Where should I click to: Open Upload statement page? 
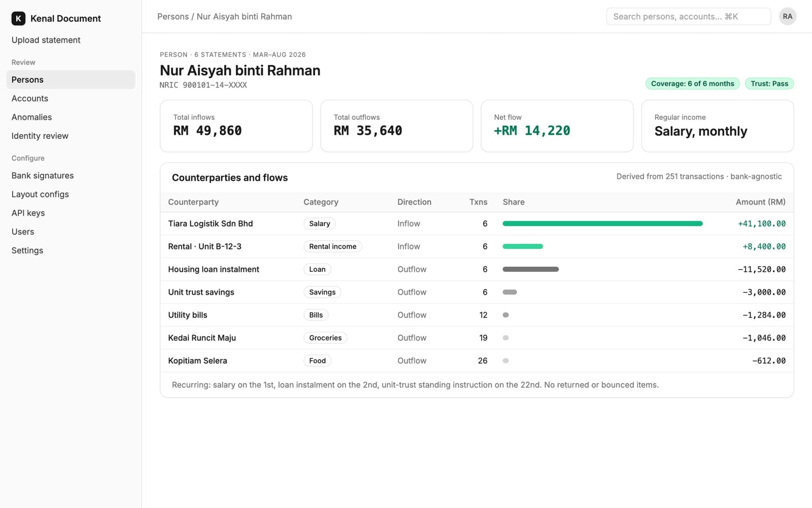[x=46, y=40]
